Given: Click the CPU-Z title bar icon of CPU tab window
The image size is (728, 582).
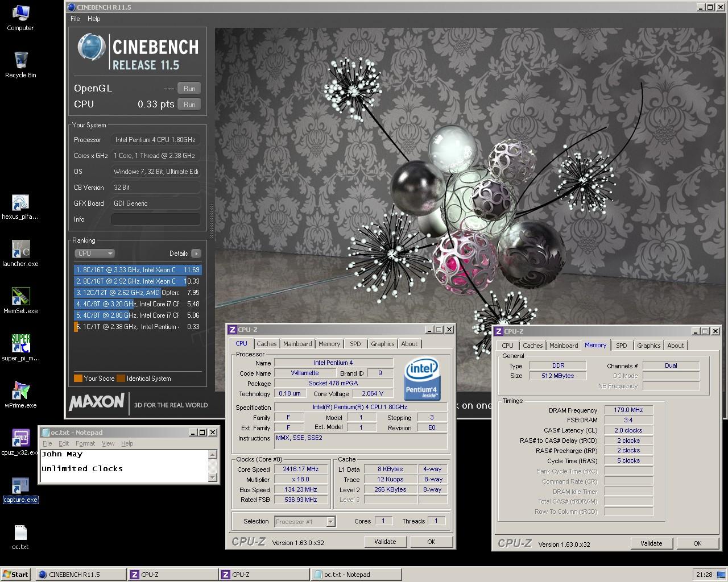Looking at the screenshot, I should pos(232,330).
